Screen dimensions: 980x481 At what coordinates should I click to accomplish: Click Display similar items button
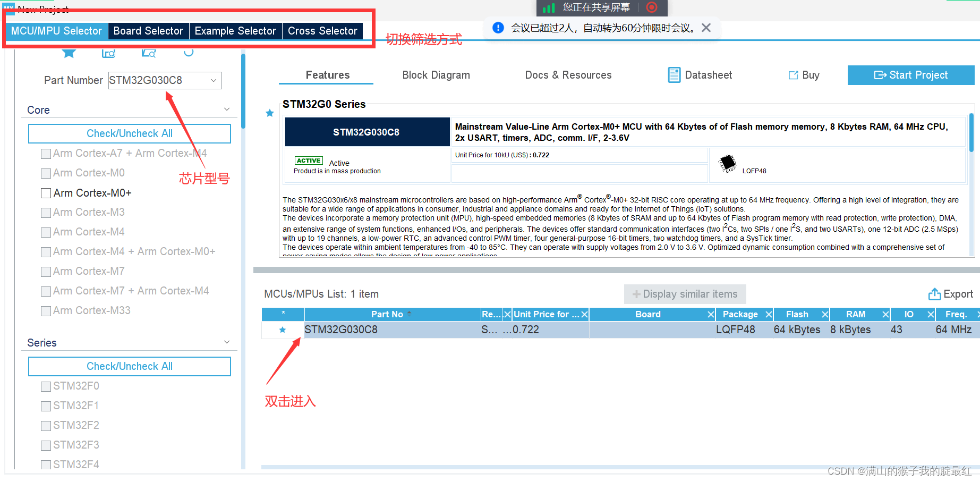[x=685, y=294]
